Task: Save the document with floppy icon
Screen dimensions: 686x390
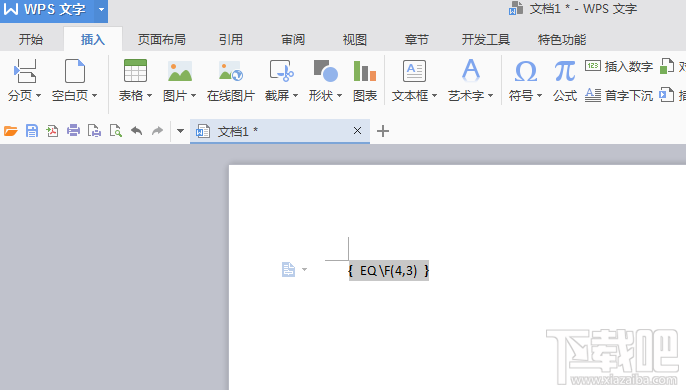Action: (x=32, y=131)
